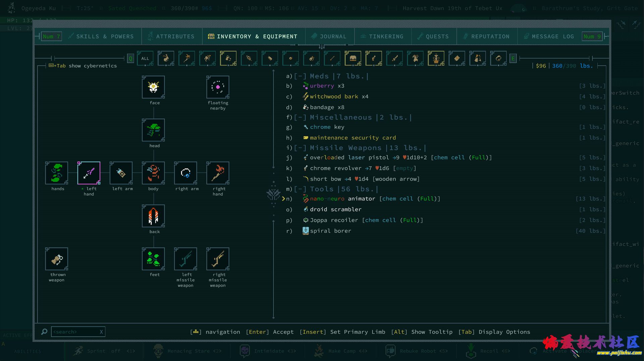The width and height of the screenshot is (644, 361).
Task: Collapse the Meds category
Action: [x=300, y=76]
